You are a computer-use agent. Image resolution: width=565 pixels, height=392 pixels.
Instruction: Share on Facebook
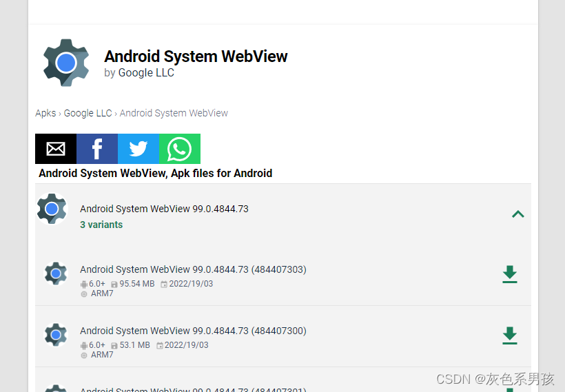[97, 149]
